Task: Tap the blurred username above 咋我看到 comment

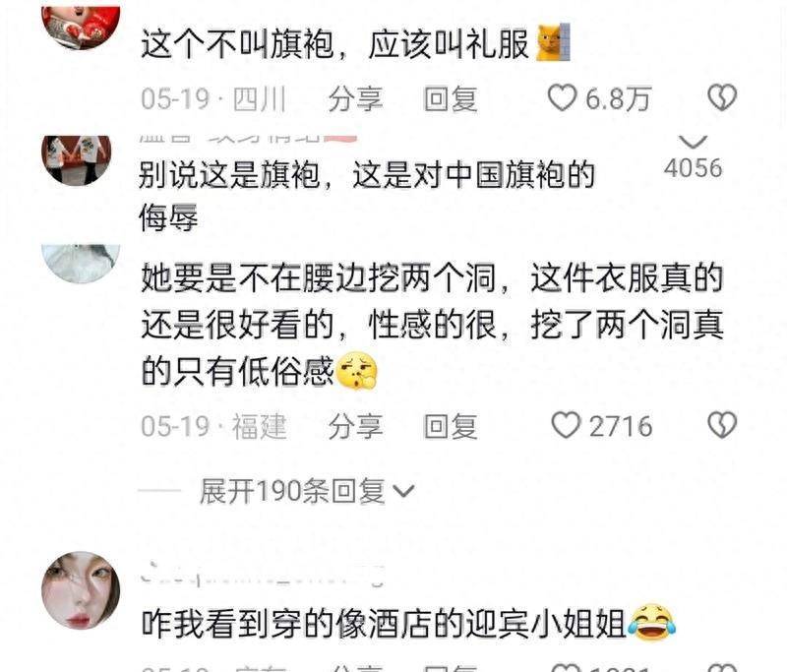Action: coord(263,576)
